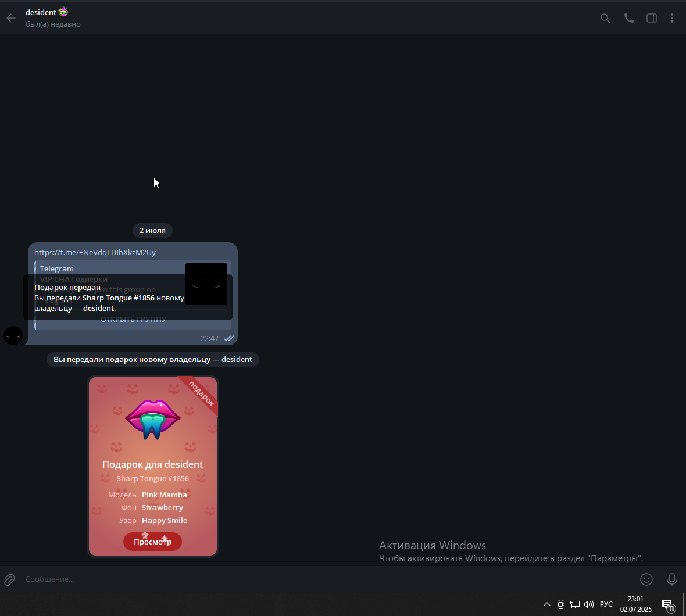
Task: Open the emoji picker smiley icon
Action: 646,579
